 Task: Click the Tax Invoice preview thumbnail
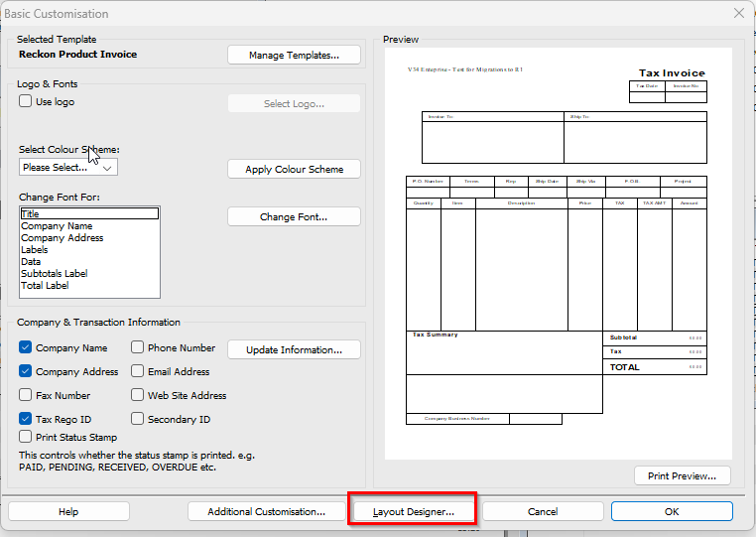click(559, 253)
